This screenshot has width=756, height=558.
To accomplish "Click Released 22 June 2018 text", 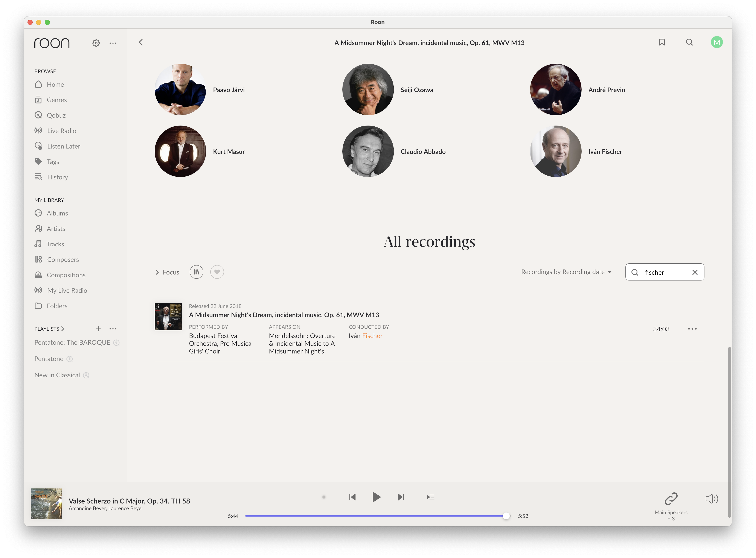I will click(215, 306).
